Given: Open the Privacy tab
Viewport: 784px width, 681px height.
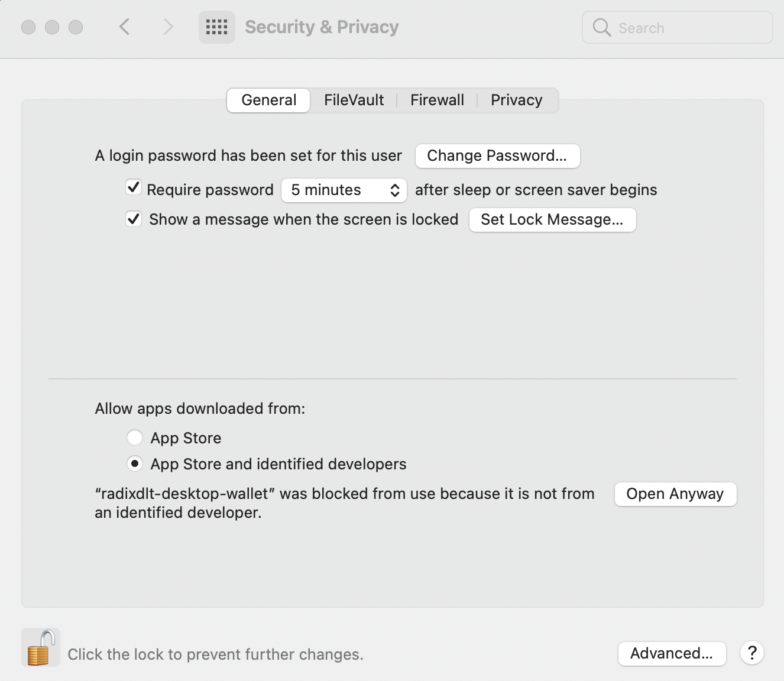Looking at the screenshot, I should [x=516, y=100].
